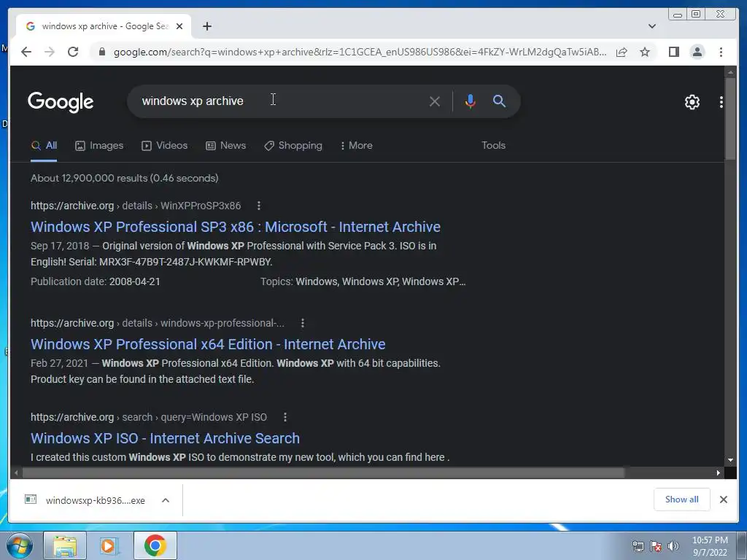Open the search Tools options
The height and width of the screenshot is (560, 747).
click(x=493, y=146)
